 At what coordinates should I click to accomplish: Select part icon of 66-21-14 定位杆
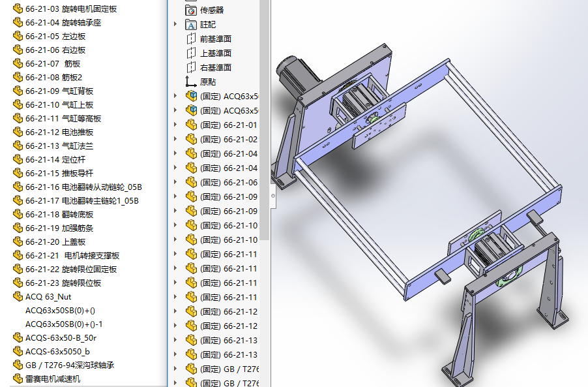18,159
